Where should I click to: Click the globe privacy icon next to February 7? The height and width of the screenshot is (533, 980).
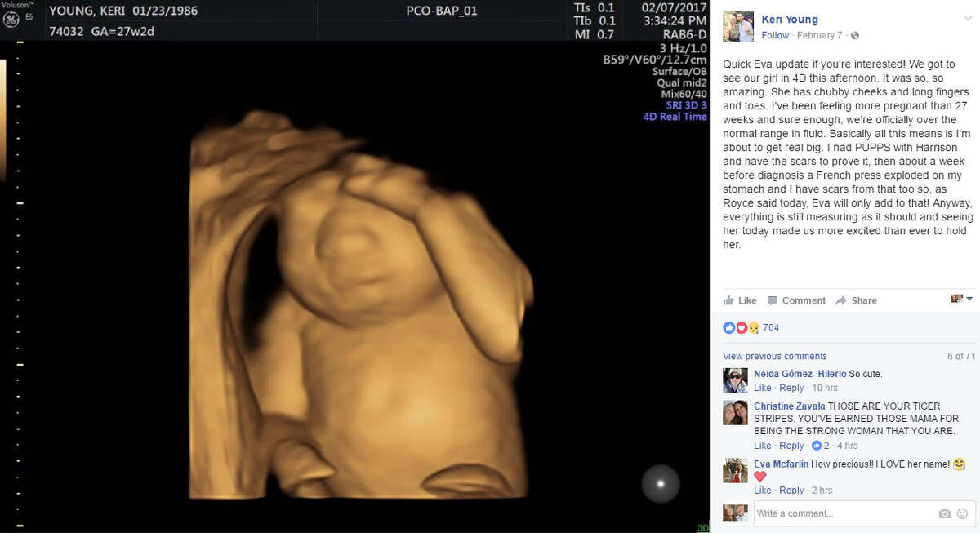(x=854, y=35)
